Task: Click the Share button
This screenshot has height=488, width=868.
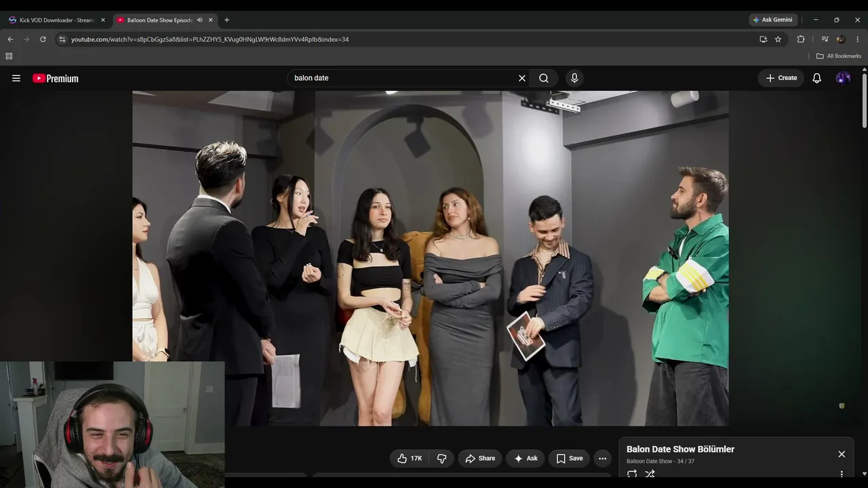Action: coord(480,458)
